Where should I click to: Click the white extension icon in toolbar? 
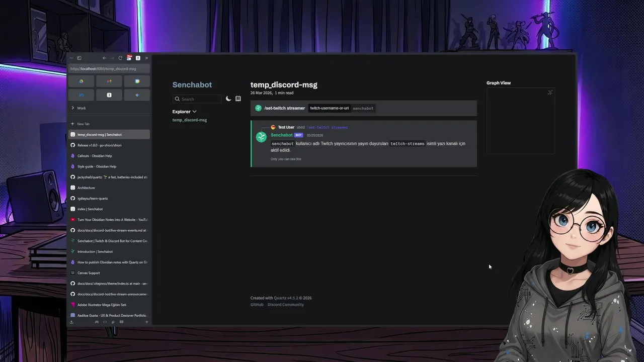[x=138, y=58]
